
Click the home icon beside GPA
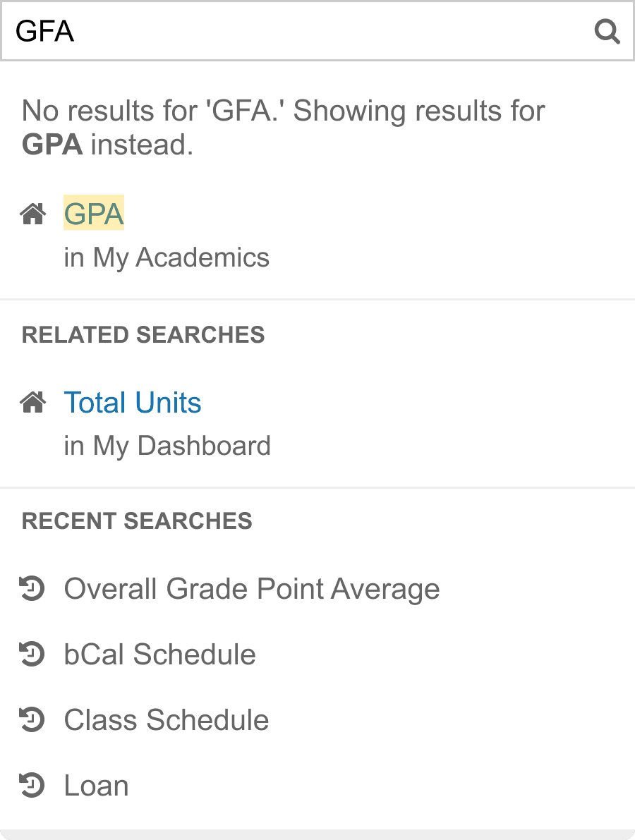click(33, 214)
